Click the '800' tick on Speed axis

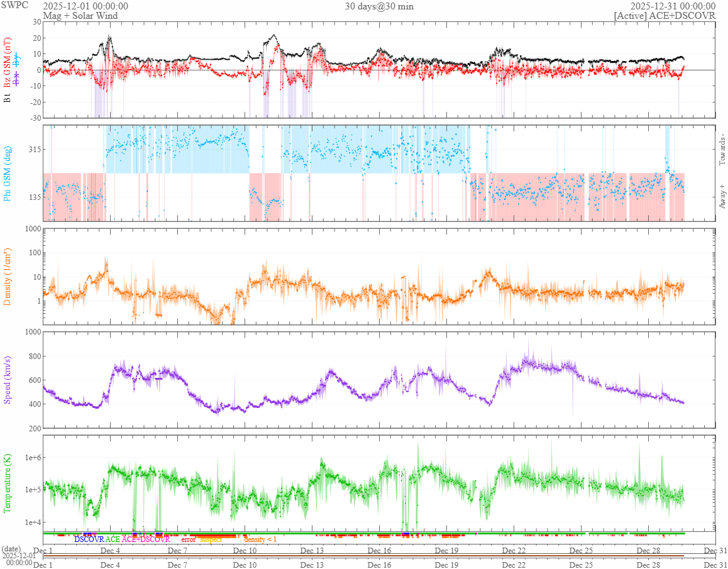tap(34, 356)
